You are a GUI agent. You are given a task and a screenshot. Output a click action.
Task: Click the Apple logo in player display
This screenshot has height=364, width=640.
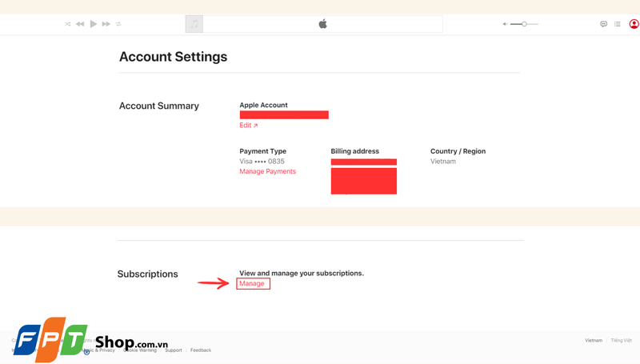click(323, 24)
